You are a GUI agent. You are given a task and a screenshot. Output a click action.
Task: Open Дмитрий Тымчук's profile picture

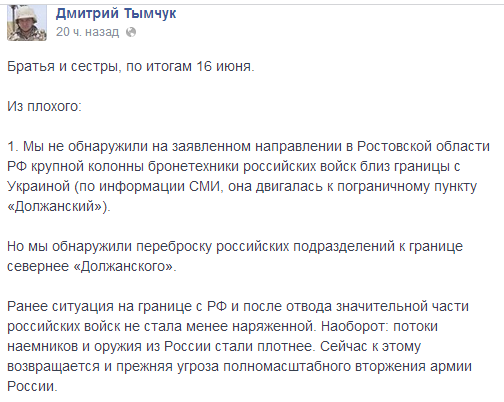[27, 23]
